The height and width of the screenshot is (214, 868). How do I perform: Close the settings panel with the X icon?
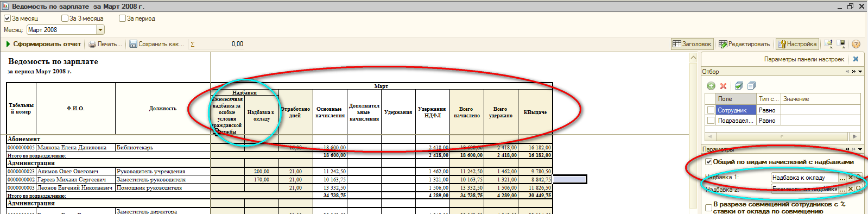click(856, 59)
